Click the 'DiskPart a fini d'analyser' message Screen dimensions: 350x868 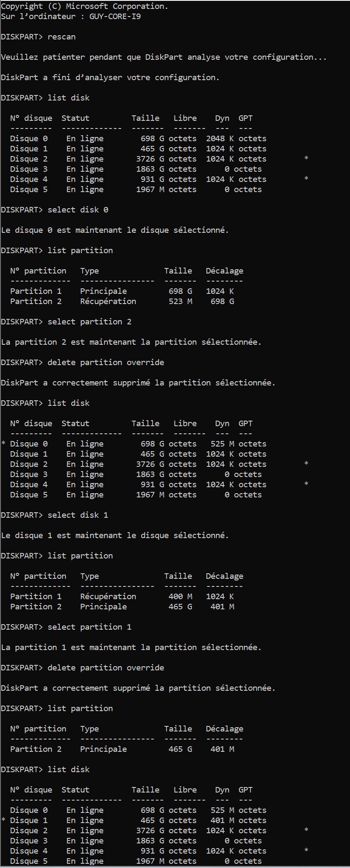tap(110, 78)
